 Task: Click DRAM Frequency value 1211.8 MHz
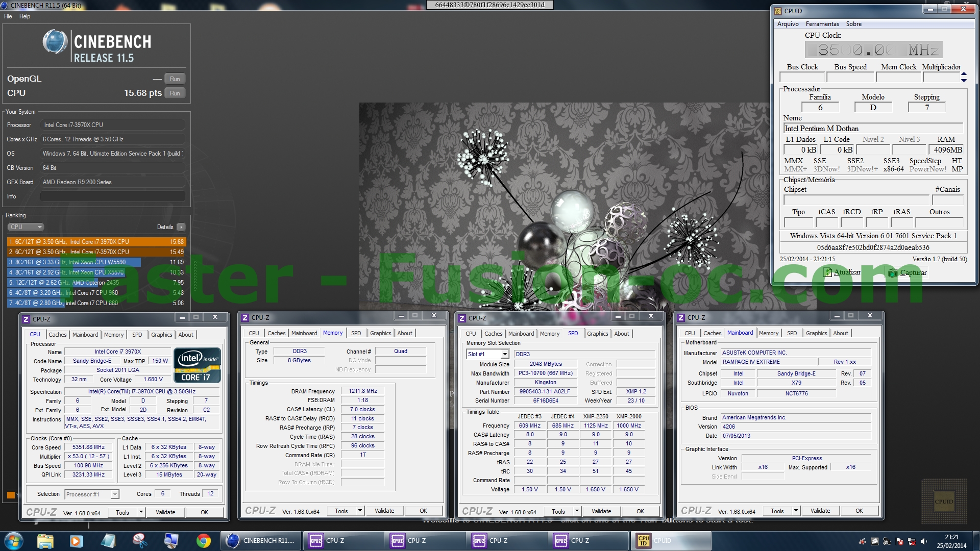coord(363,391)
